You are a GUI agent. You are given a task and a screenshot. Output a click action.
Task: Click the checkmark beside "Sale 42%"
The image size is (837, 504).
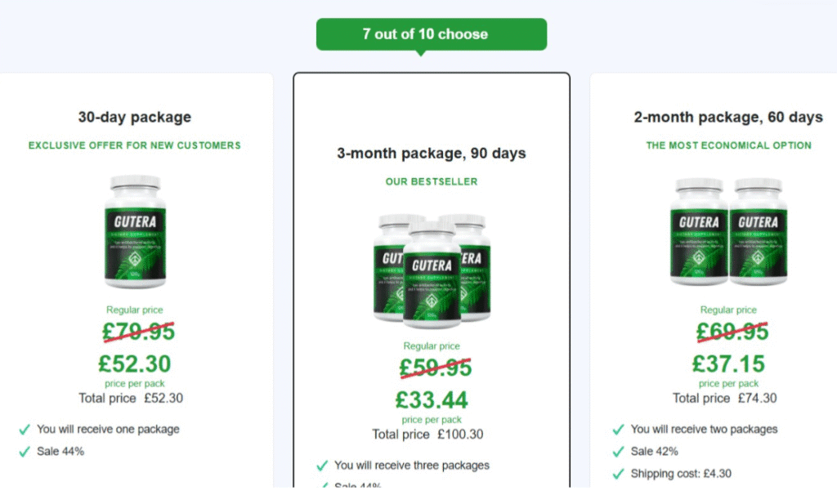point(619,450)
